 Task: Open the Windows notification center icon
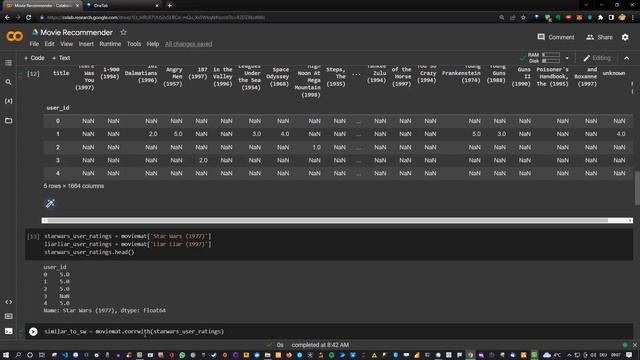629,355
